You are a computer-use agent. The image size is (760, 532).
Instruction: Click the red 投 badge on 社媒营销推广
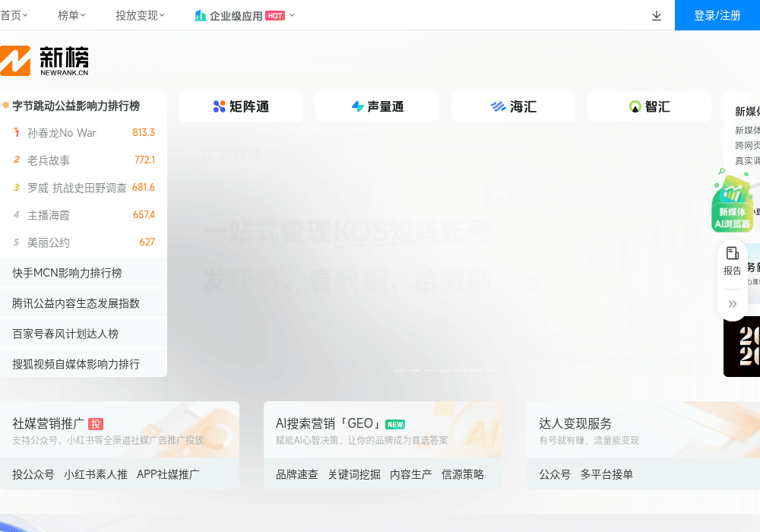pos(96,424)
